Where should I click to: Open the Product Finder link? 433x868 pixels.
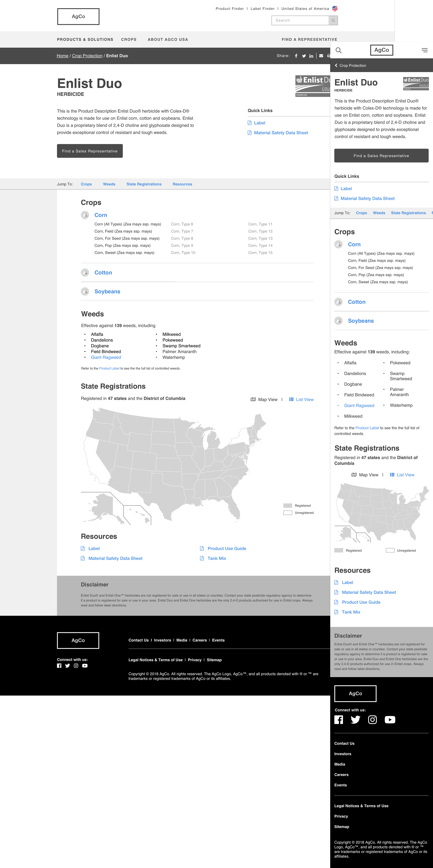230,9
